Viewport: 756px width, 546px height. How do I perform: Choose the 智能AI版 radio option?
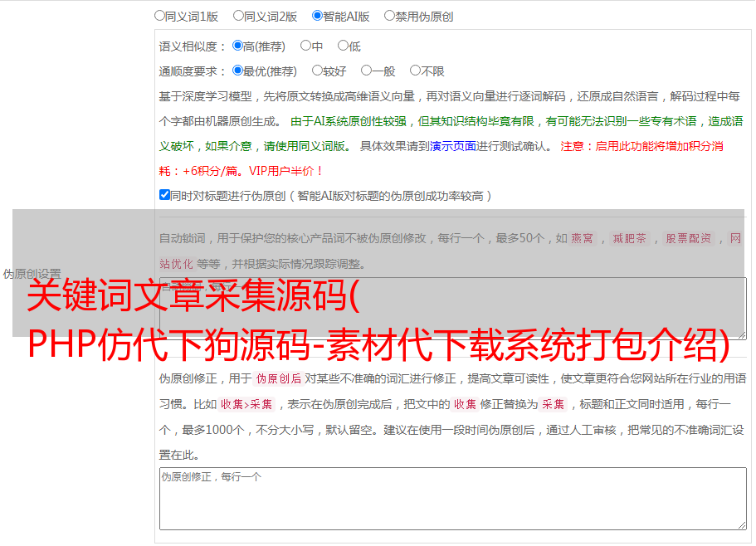(317, 16)
